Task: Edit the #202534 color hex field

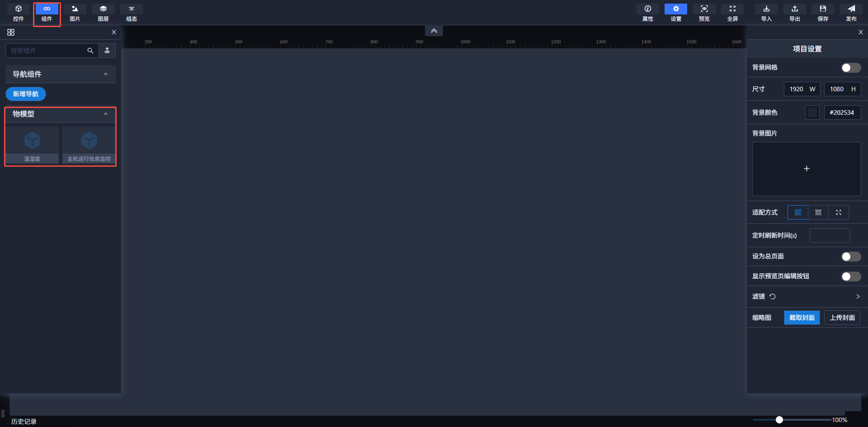Action: click(x=842, y=113)
